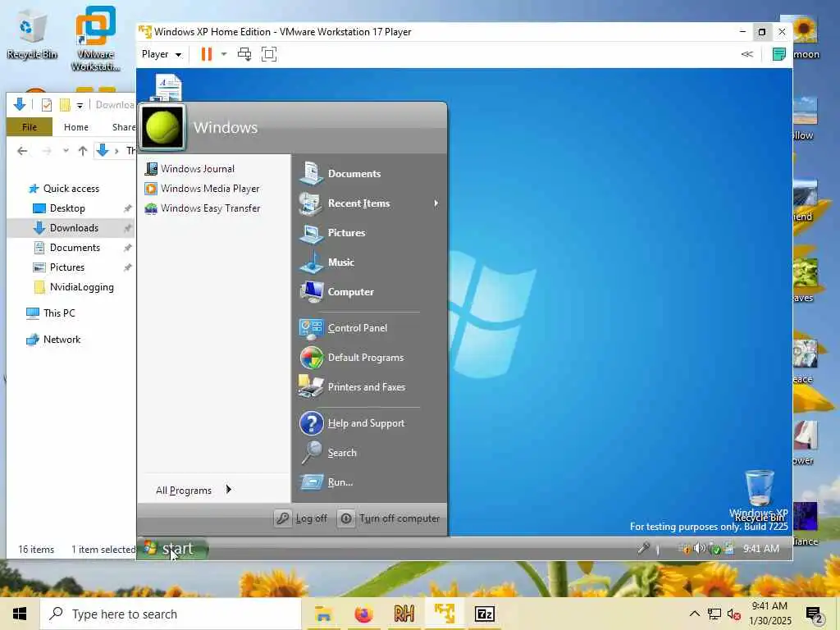Click the muted speaker tray icon
Viewport: 840px width, 630px height.
coord(734,614)
